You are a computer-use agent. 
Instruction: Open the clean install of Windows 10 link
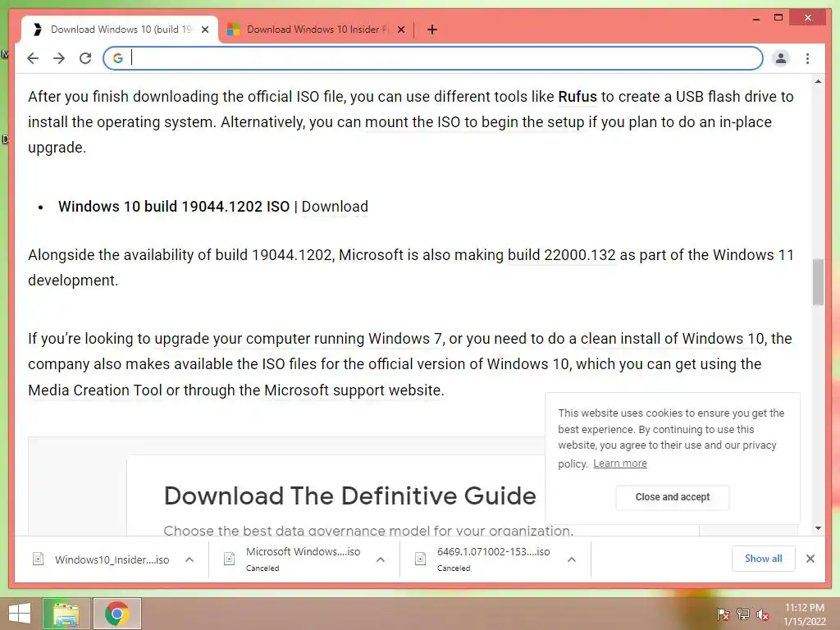(x=673, y=339)
